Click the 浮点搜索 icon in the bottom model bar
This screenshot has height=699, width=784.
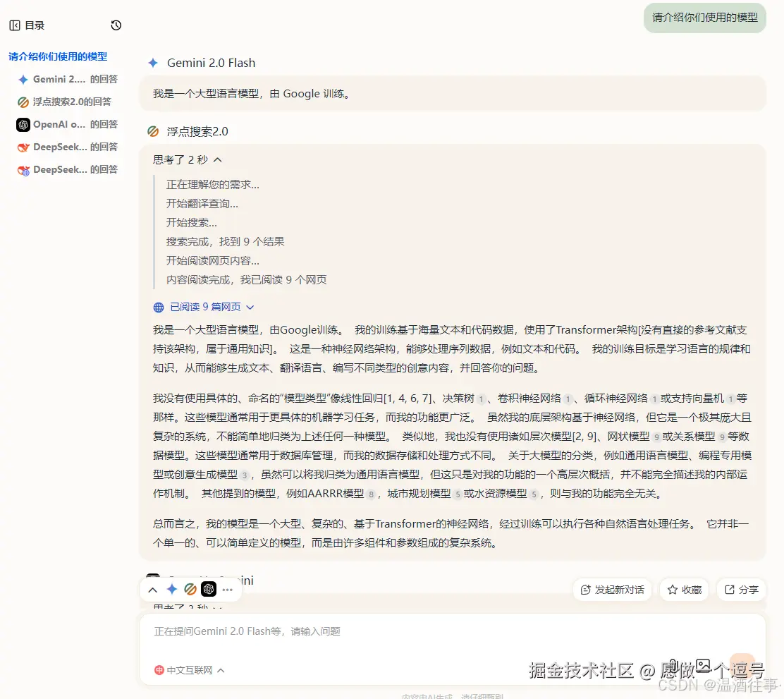[x=190, y=589]
